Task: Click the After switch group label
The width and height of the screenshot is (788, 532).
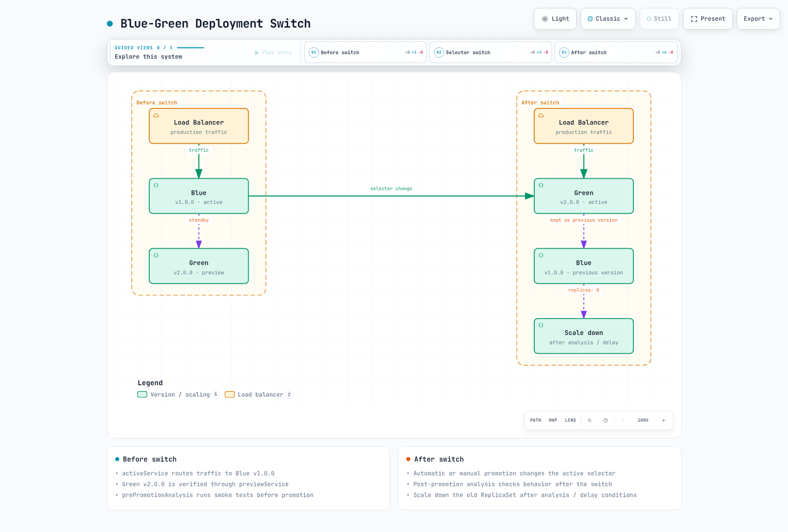Action: pyautogui.click(x=540, y=103)
